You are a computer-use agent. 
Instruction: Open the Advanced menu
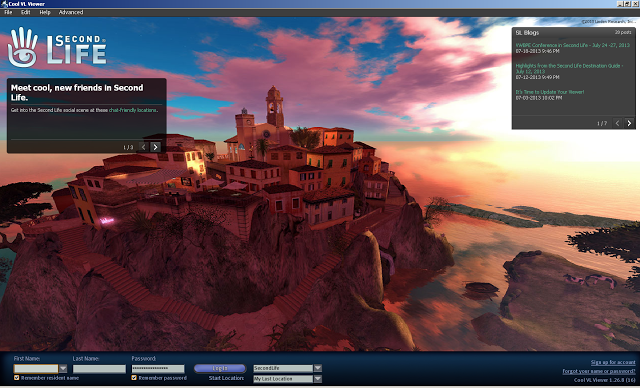coord(71,12)
